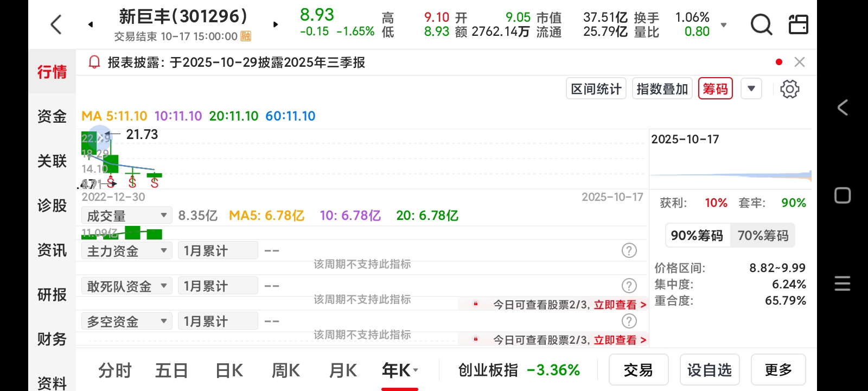Open the 资金 sidebar section
The width and height of the screenshot is (868, 391).
click(x=52, y=116)
